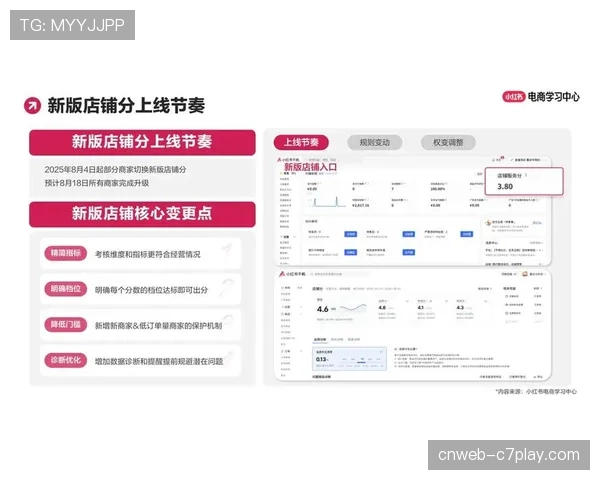
Task: Click the faint icon in 诊断优化 row
Action: (226, 358)
